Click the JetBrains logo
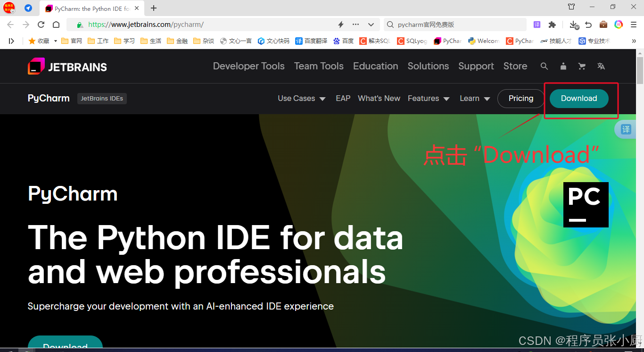 click(67, 67)
